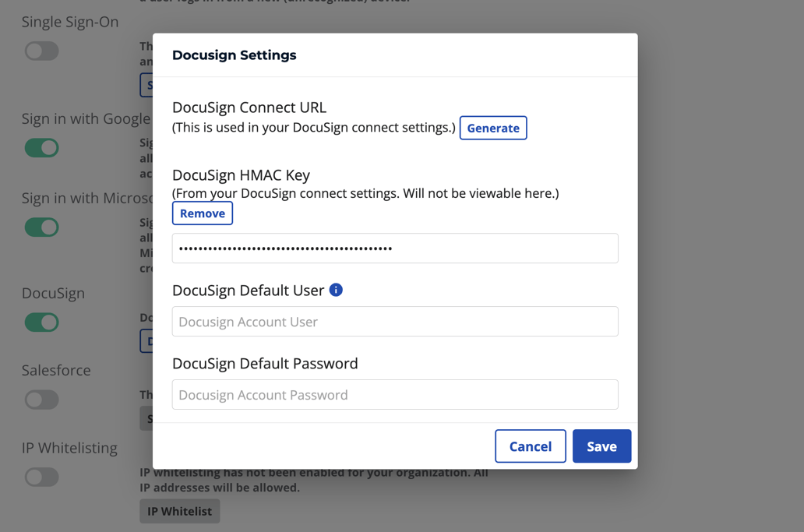804x532 pixels.
Task: Select the masked HMAC Key field
Action: [x=394, y=248]
